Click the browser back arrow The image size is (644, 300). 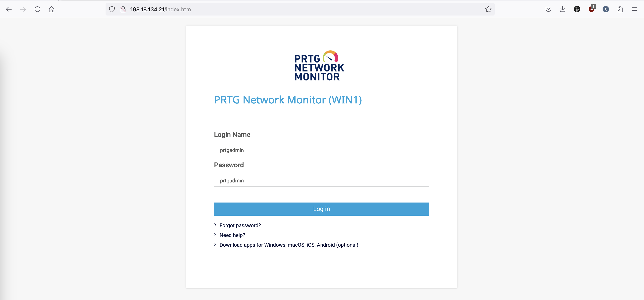coord(9,9)
